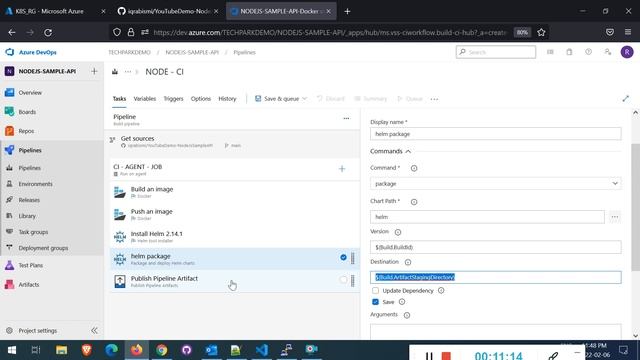The height and width of the screenshot is (360, 640).
Task: Open the main Pipelines hub
Action: (x=30, y=150)
